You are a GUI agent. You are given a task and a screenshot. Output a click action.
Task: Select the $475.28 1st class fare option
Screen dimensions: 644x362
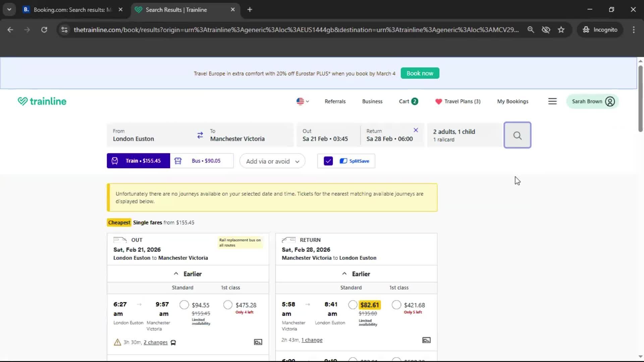click(228, 305)
